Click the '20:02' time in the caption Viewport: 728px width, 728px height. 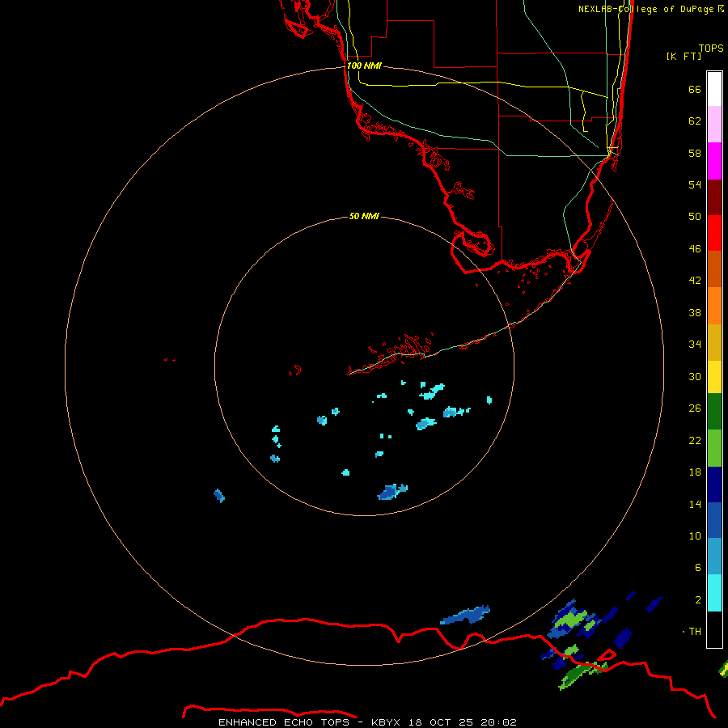(498, 722)
